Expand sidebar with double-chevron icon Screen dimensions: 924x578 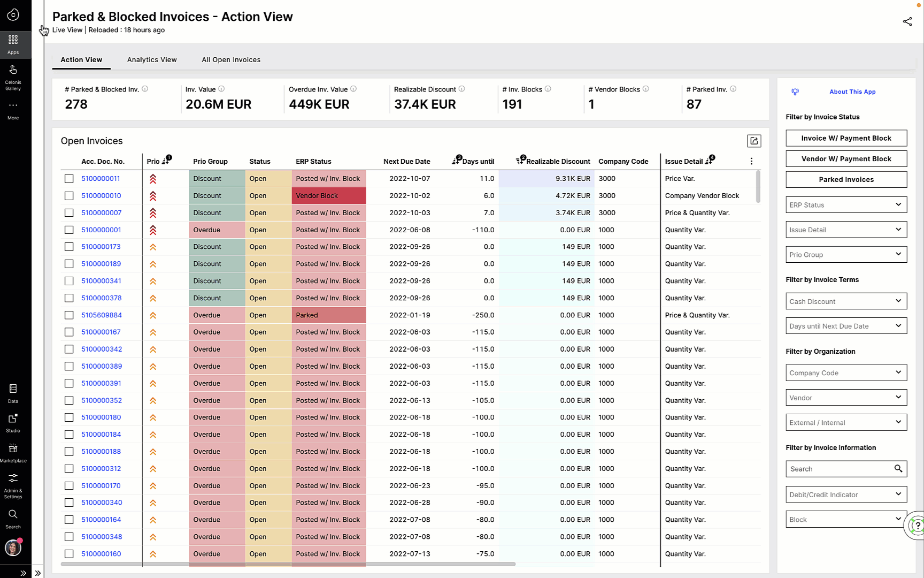(x=23, y=573)
